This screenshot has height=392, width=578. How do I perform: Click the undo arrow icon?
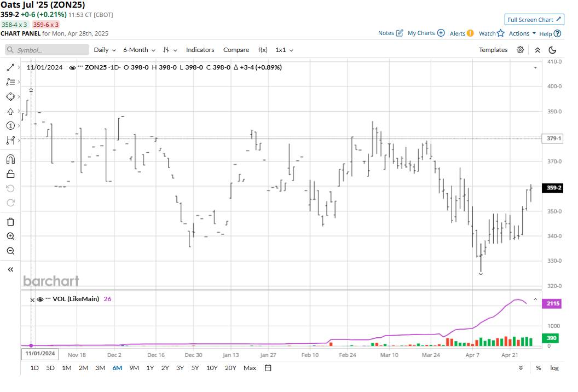click(10, 188)
